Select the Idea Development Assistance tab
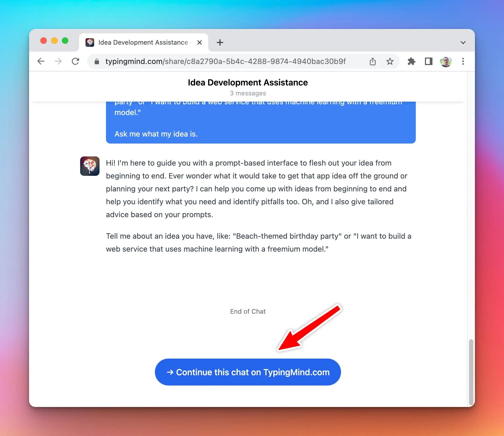 click(144, 42)
